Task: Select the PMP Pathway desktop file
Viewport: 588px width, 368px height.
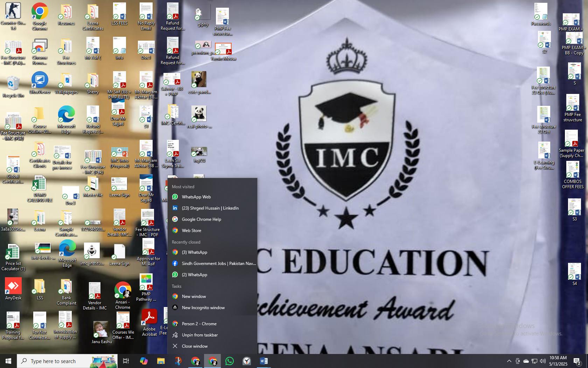Action: 146,288
